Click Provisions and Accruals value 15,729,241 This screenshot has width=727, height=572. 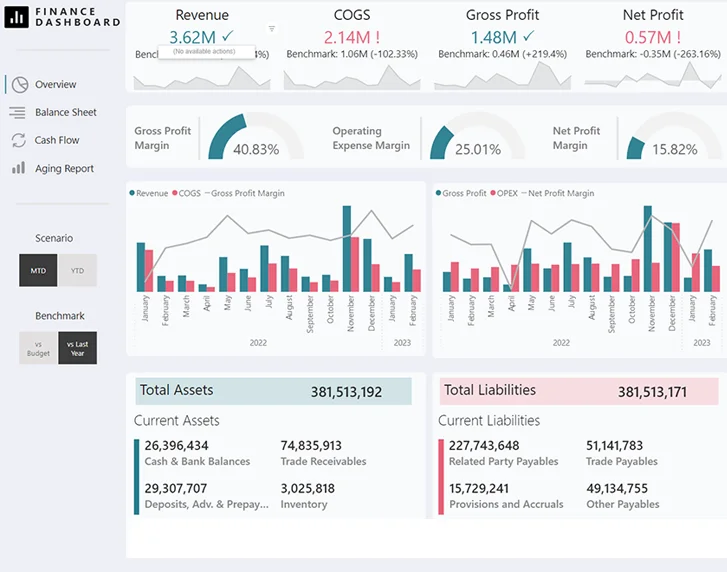coord(479,489)
